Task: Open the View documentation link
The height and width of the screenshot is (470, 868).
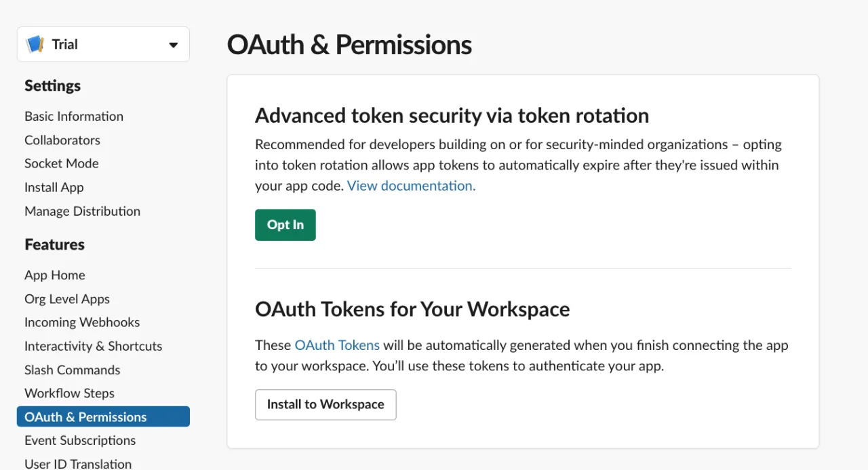Action: (412, 186)
